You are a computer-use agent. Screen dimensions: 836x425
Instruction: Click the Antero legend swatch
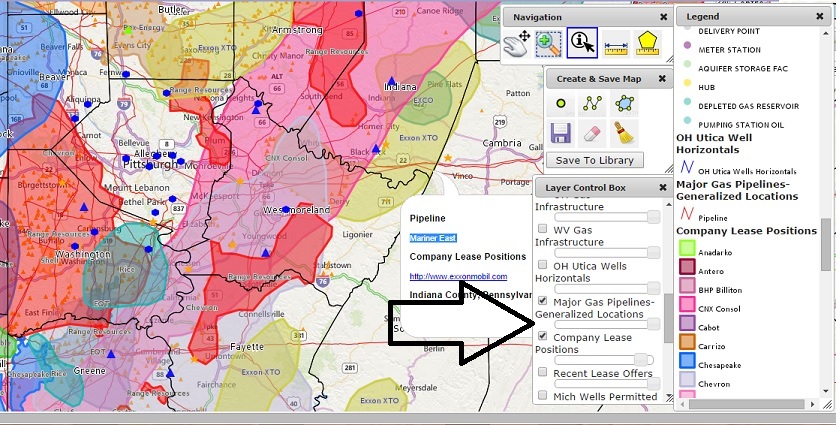(x=687, y=267)
